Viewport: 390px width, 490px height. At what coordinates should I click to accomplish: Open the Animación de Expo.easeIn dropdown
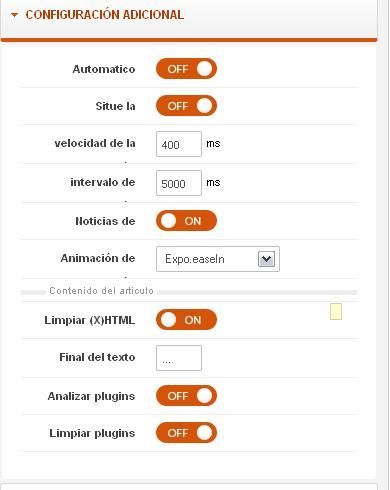(x=218, y=259)
